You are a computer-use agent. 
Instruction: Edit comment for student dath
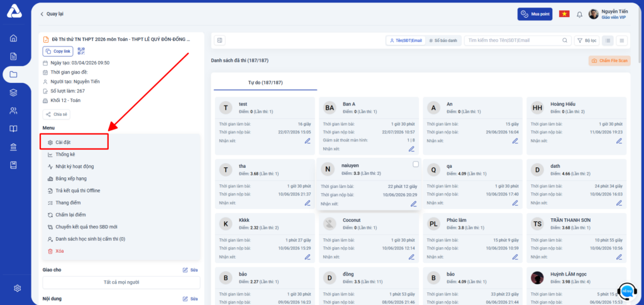tap(619, 202)
